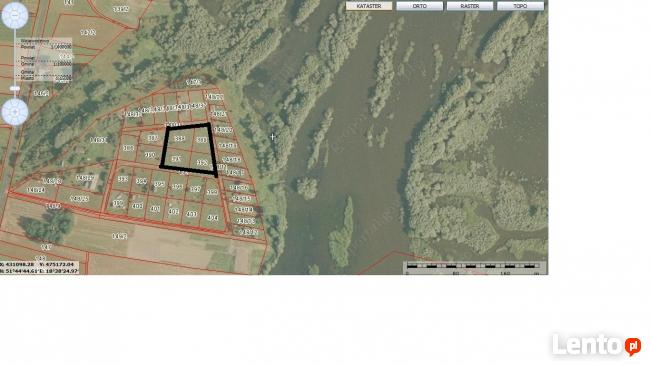This screenshot has height=365, width=650.
Task: Click the round pan navigation control
Action: (15, 112)
